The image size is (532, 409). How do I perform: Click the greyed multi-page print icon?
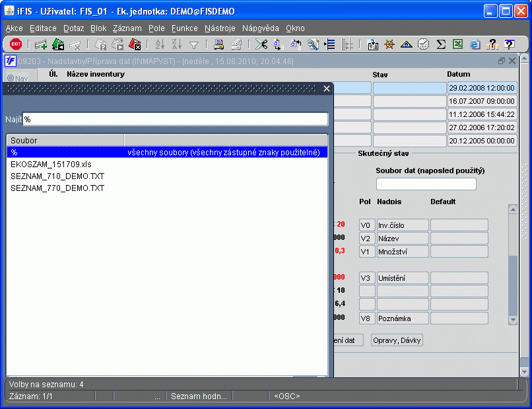236,44
